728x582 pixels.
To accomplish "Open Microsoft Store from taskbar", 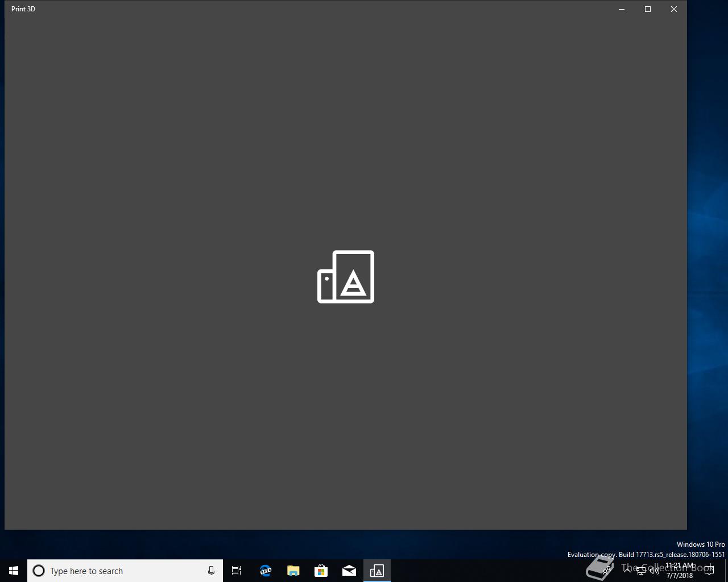I will (321, 571).
